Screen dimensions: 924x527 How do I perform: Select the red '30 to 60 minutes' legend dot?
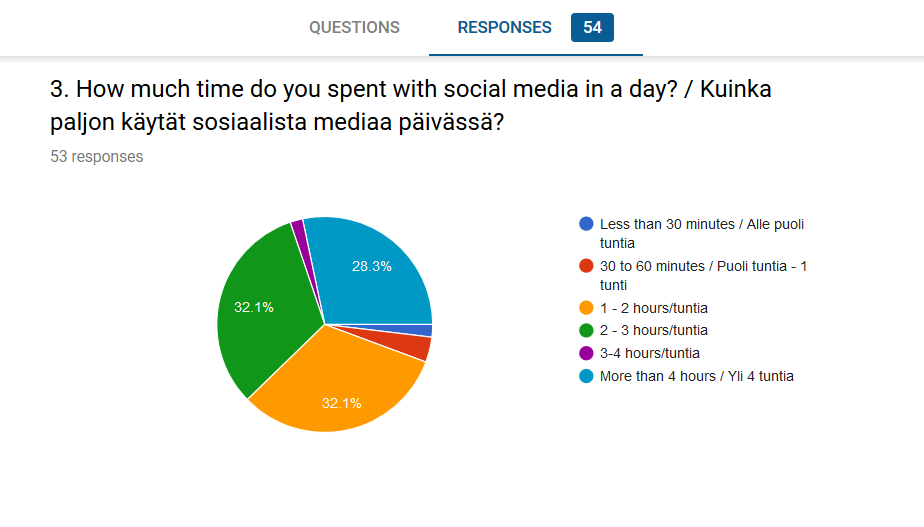coord(586,266)
